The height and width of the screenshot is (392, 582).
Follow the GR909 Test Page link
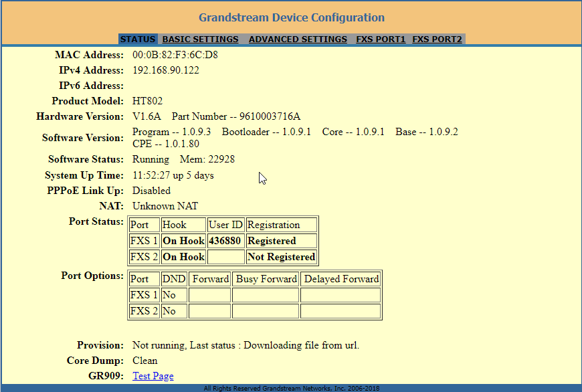point(153,376)
